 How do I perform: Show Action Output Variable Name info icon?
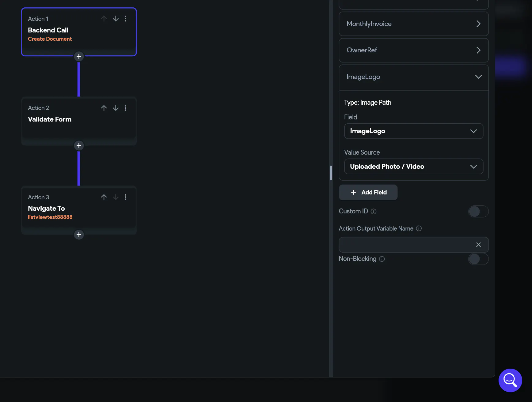click(x=419, y=228)
